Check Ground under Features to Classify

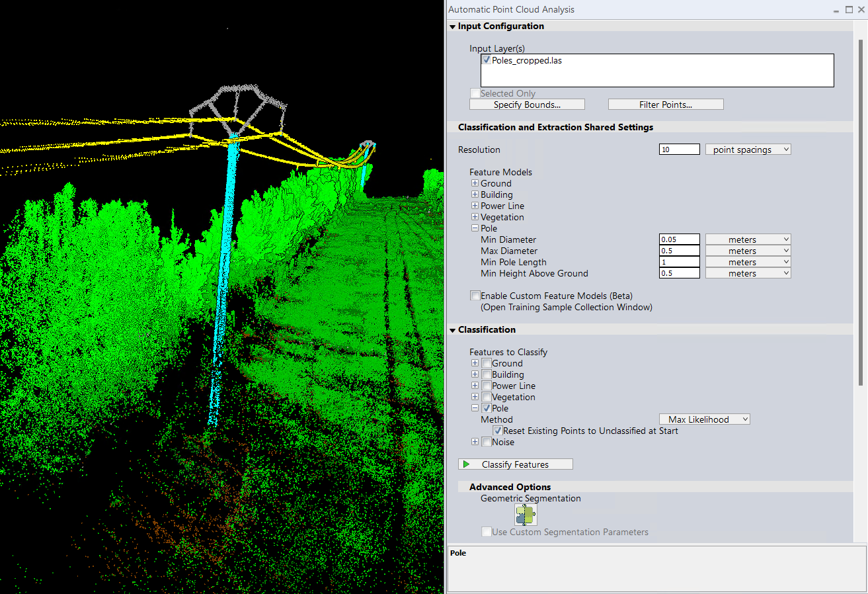coord(487,363)
